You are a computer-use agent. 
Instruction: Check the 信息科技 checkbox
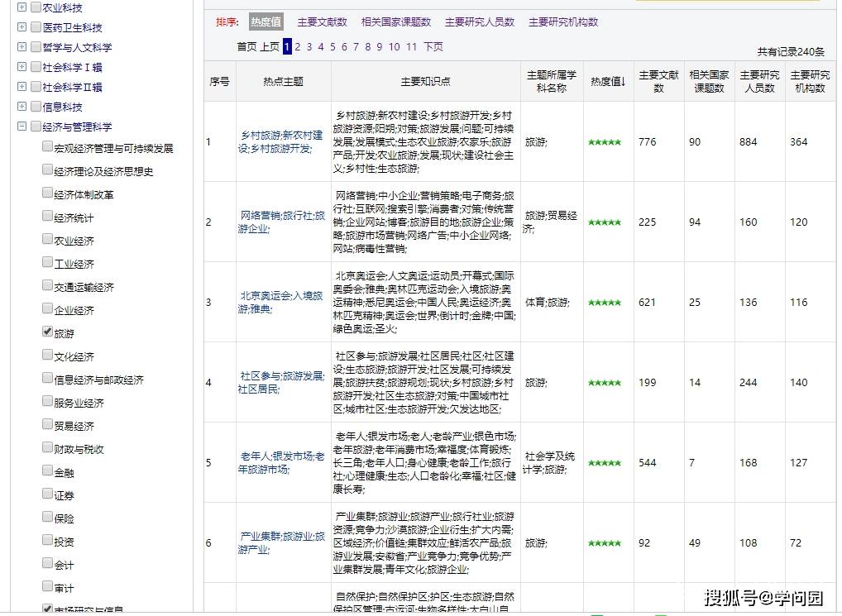tap(36, 106)
